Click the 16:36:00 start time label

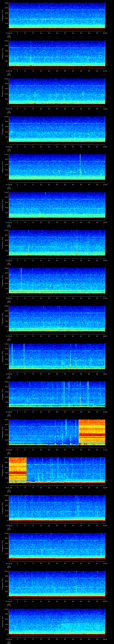pos(9,298)
